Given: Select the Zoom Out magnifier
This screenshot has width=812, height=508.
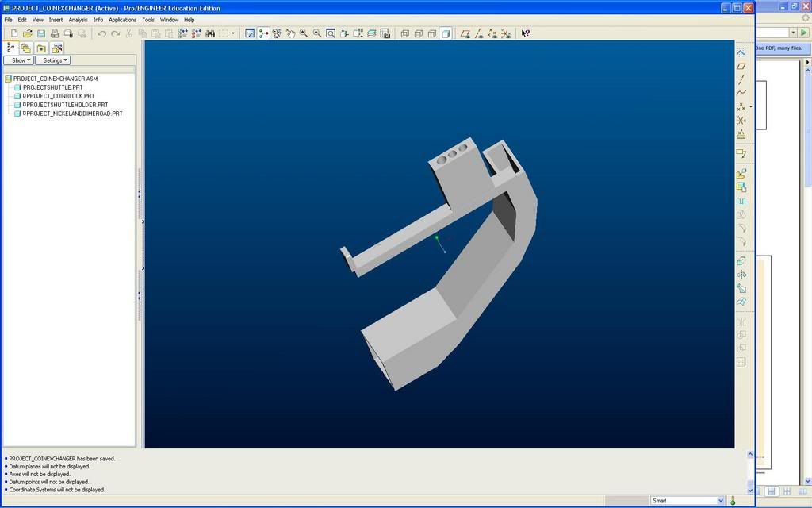Looking at the screenshot, I should point(317,33).
